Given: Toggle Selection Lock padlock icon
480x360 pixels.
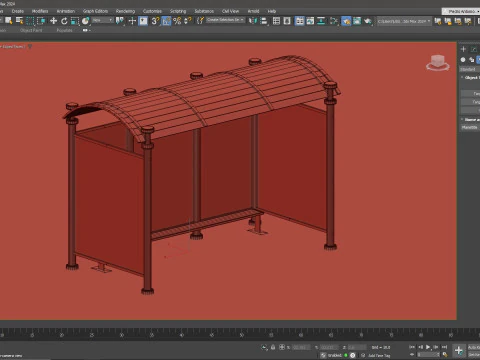Looking at the screenshot, I should point(273,347).
